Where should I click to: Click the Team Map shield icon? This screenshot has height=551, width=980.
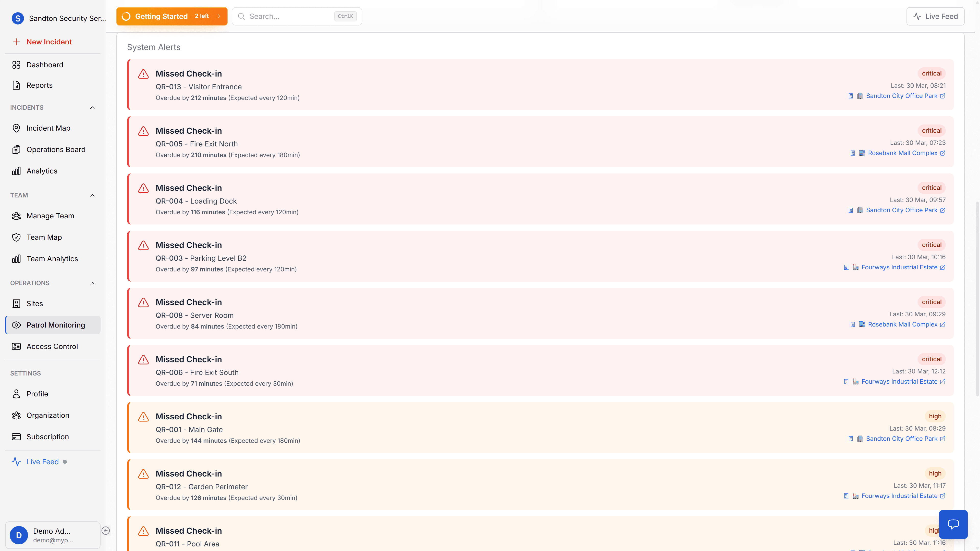click(16, 237)
